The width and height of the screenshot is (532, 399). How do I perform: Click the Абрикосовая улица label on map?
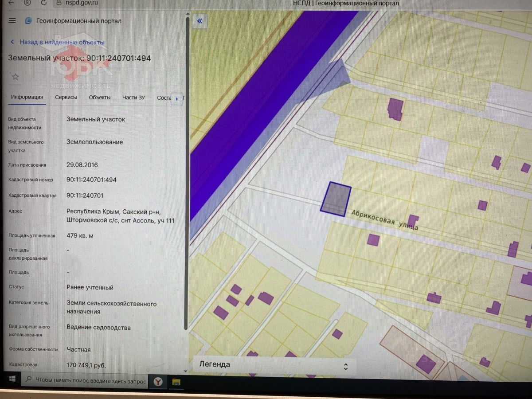coord(385,219)
